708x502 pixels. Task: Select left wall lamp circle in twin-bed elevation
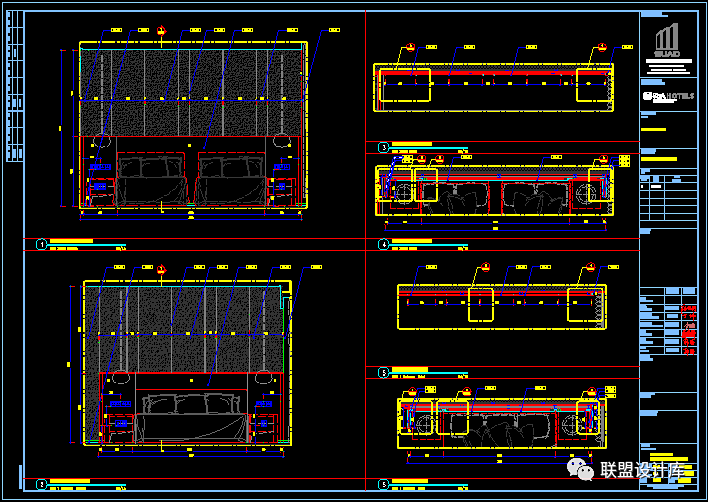(x=101, y=142)
